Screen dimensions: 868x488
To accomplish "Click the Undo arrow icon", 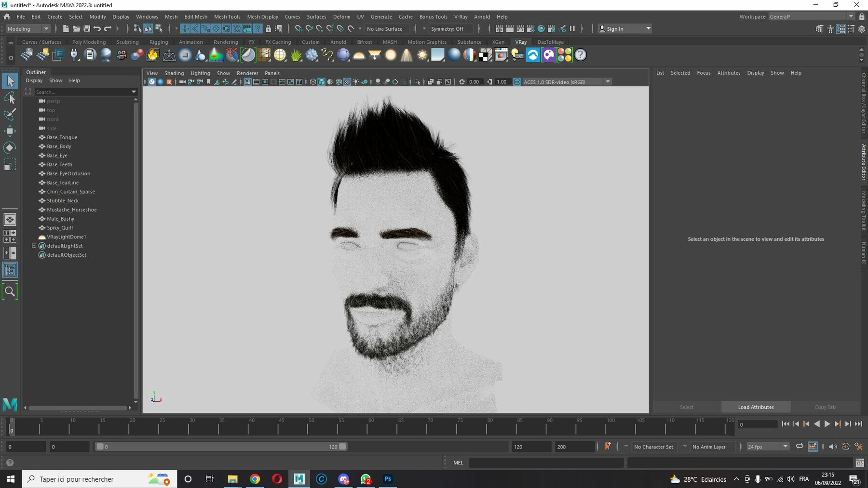I will click(x=97, y=29).
